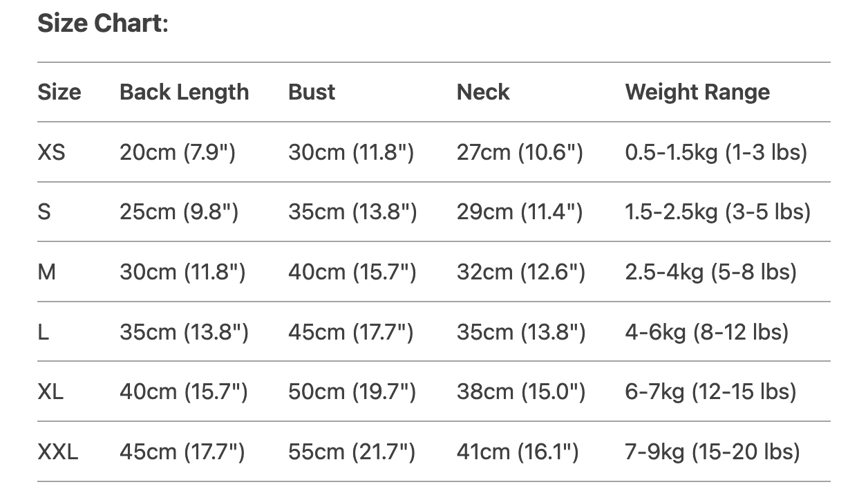Click the Bust column header
This screenshot has width=868, height=498.
312,92
